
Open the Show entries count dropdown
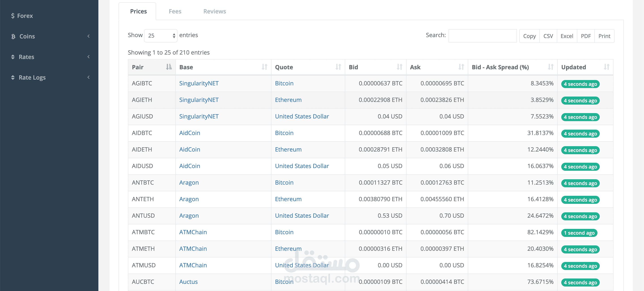coord(161,36)
